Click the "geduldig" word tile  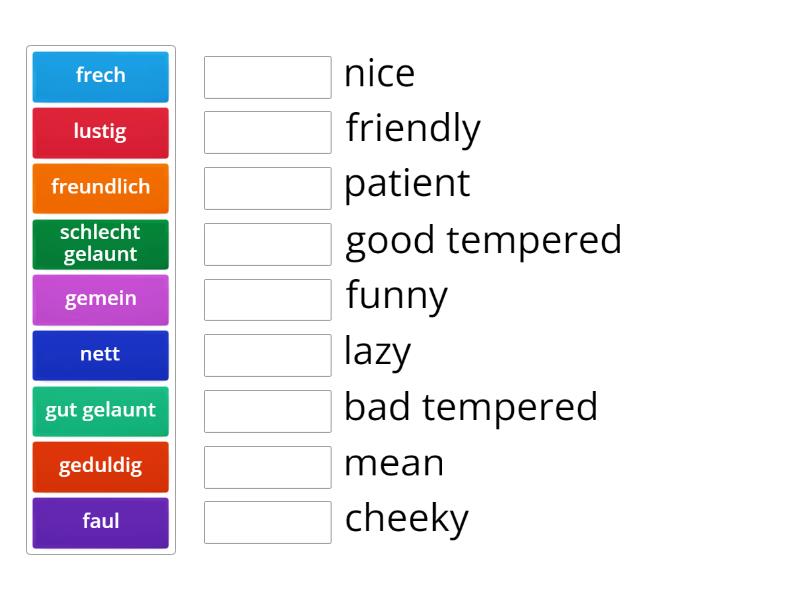click(x=100, y=467)
